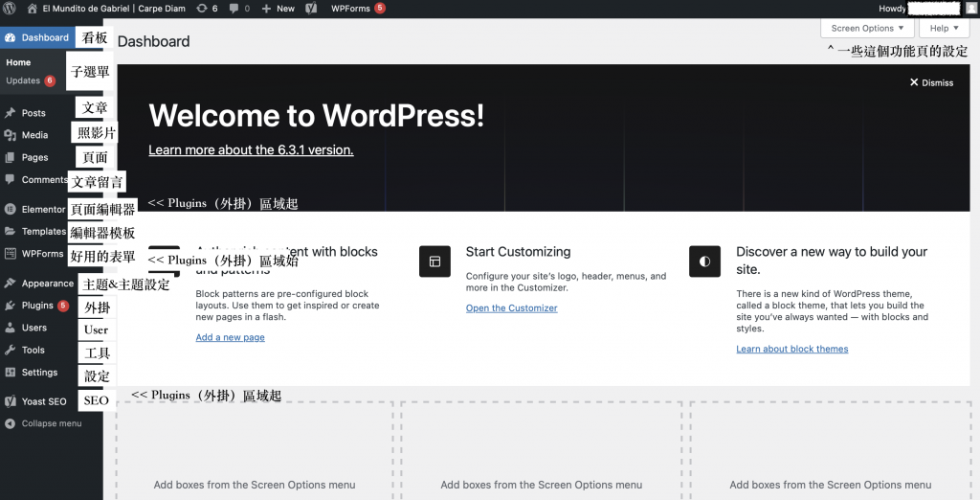This screenshot has height=500, width=980.
Task: Dismiss the Welcome to WordPress panel
Action: click(x=931, y=82)
